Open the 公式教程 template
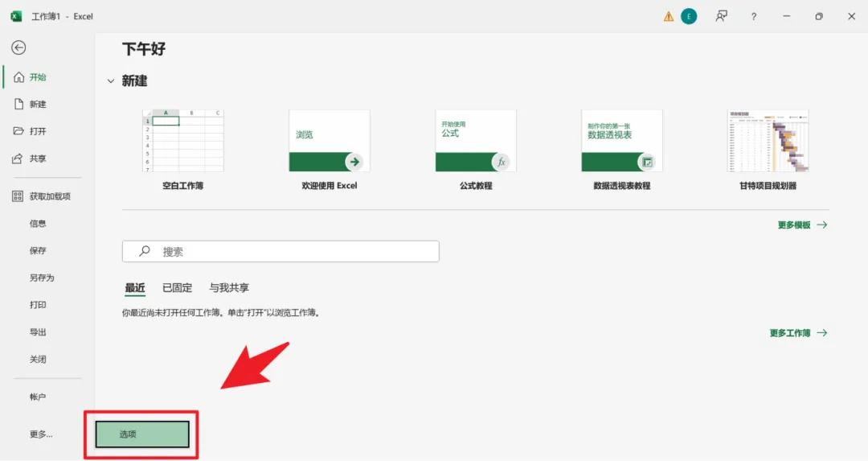This screenshot has width=868, height=461. tap(476, 141)
